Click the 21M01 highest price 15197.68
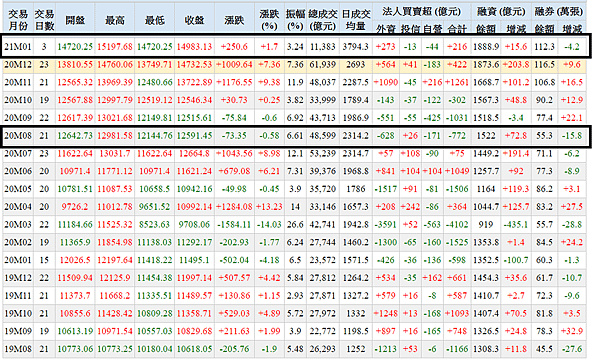 click(x=115, y=47)
